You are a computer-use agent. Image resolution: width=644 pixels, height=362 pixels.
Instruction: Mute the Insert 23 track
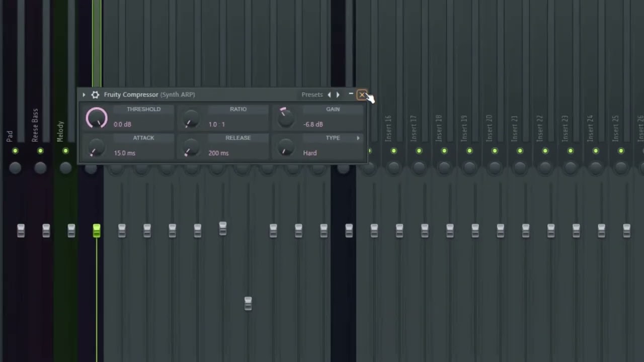570,151
